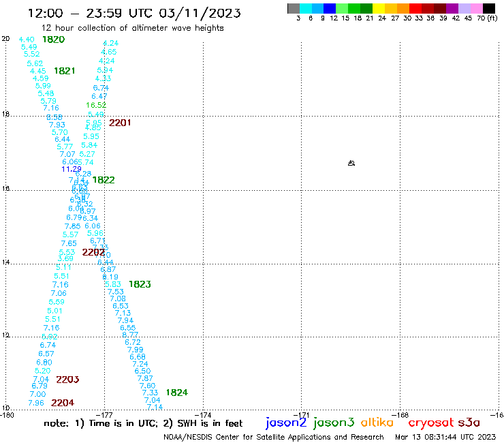
Task: Select the black swatch at the legend end
Action: (x=488, y=8)
